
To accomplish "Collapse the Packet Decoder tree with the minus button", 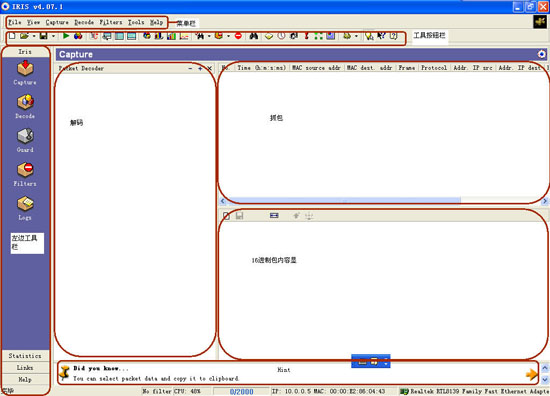I will (190, 68).
